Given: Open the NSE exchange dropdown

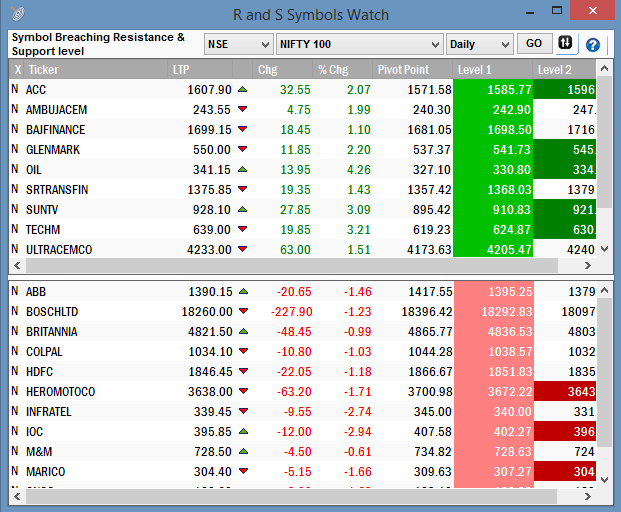Looking at the screenshot, I should click(x=238, y=44).
